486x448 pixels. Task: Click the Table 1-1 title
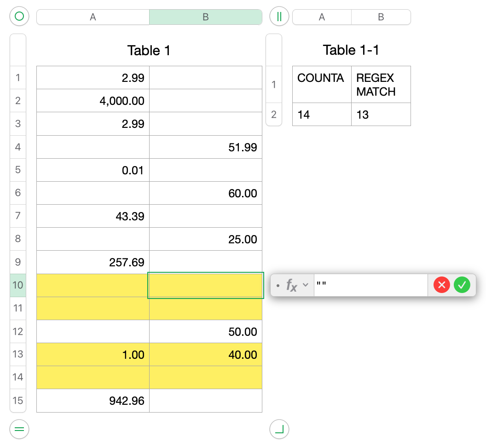(x=351, y=50)
